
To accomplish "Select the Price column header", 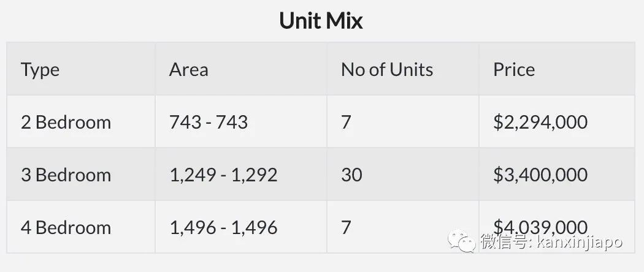I will pyautogui.click(x=514, y=69).
